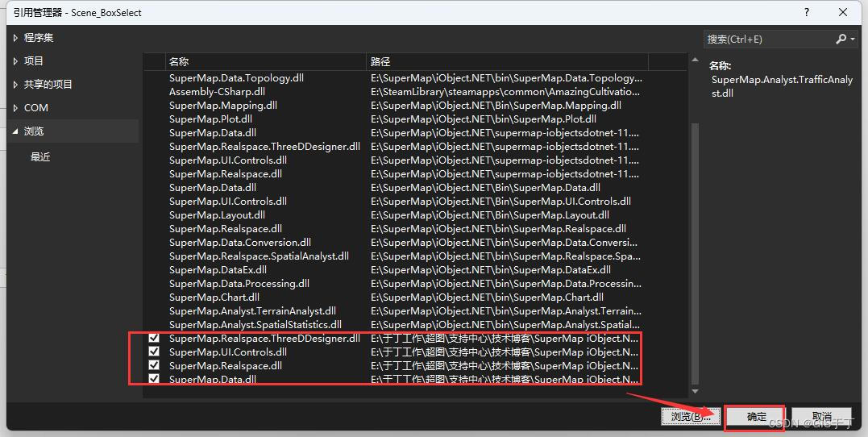Click the bin\SuperMap.DataEx.dll path cell
868x437 pixels.
point(491,270)
